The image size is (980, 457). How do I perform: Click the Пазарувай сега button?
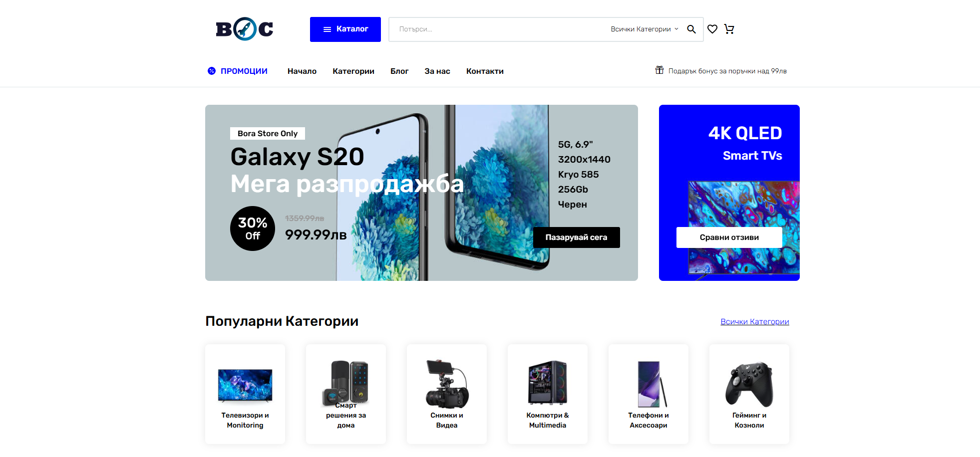click(x=577, y=237)
